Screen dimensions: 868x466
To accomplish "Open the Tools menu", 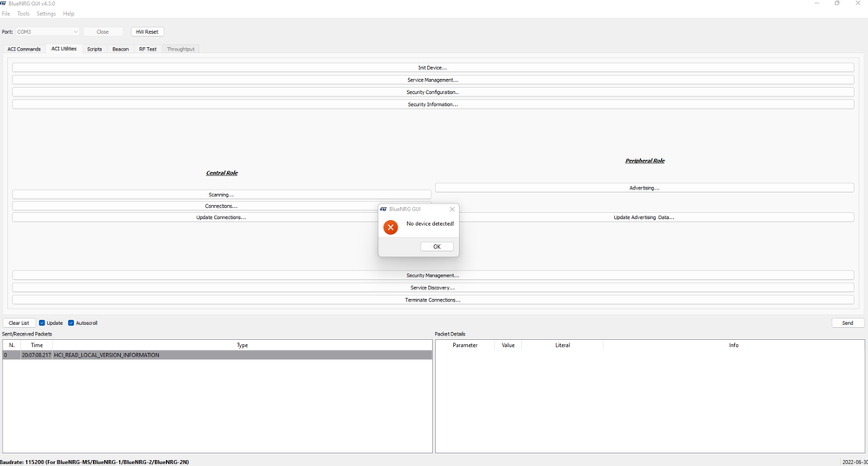I will pos(23,14).
